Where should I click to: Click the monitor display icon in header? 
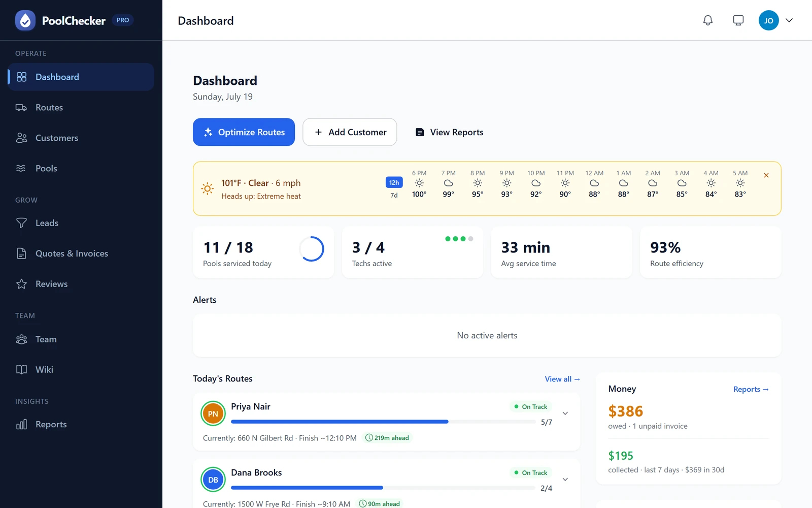(738, 20)
